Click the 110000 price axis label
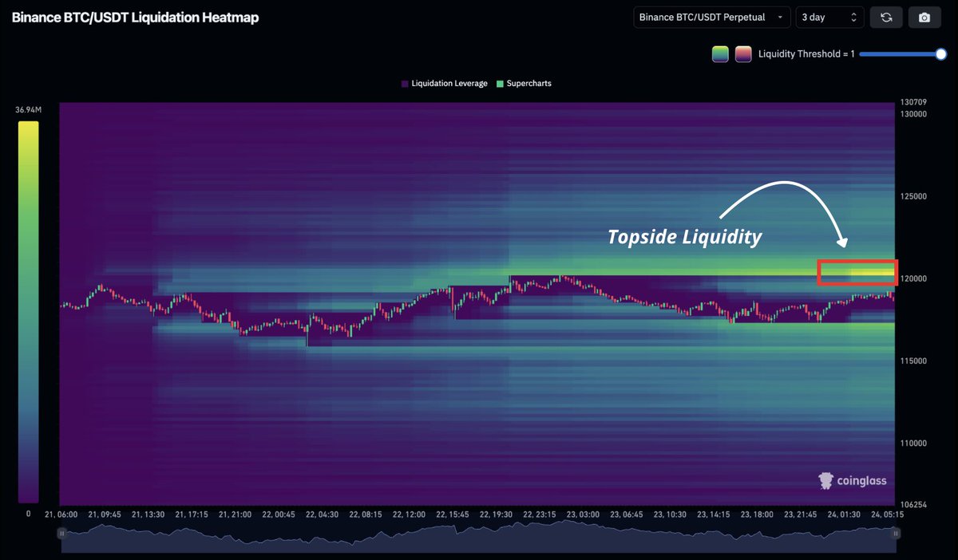 [x=914, y=444]
